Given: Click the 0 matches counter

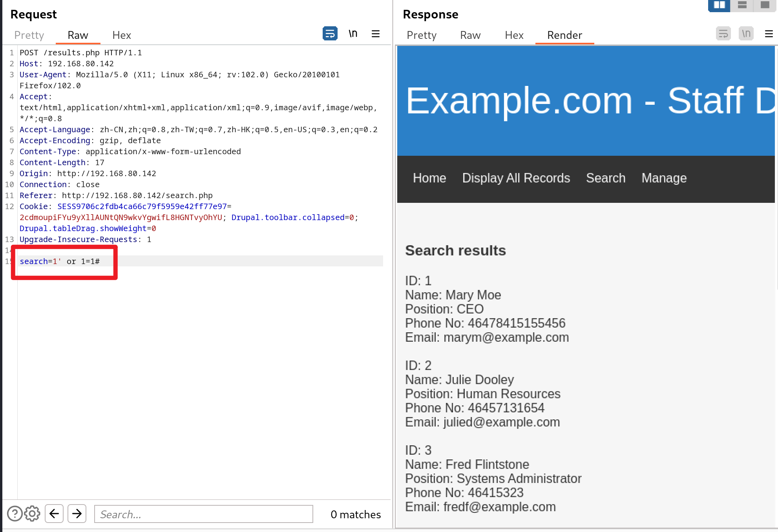Looking at the screenshot, I should click(x=356, y=514).
